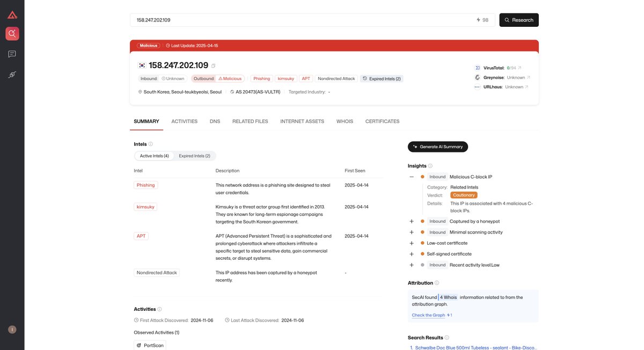Open URLhaus external link arrow

[526, 87]
